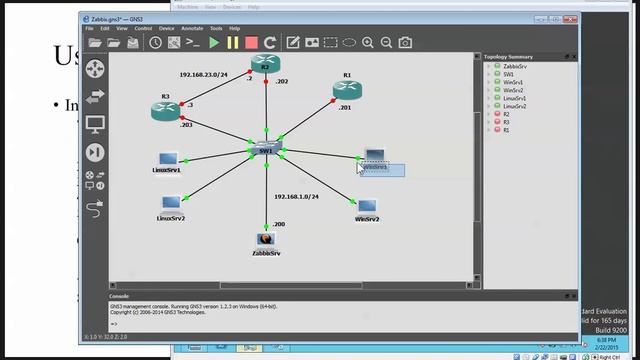
Task: Browse switches in the device sidebar
Action: point(95,96)
